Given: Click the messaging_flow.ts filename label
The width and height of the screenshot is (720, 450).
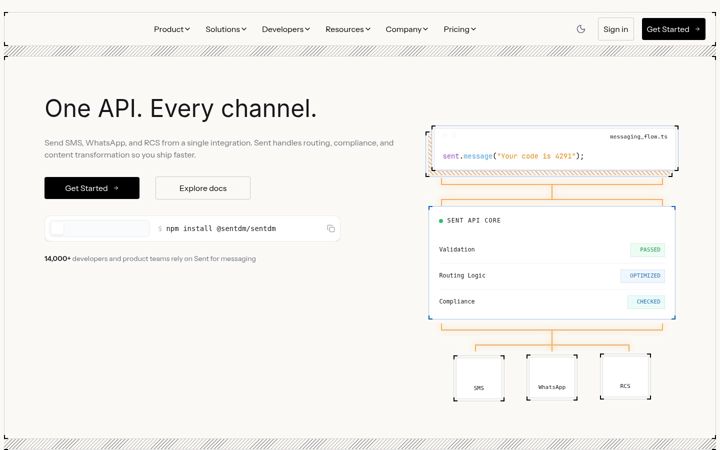Looking at the screenshot, I should click(x=638, y=137).
